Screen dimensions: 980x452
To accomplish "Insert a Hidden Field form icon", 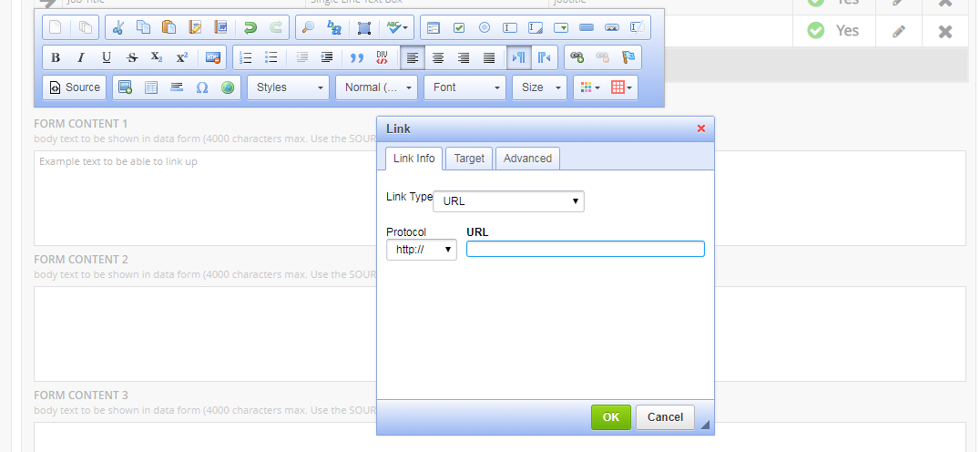I will coord(637,27).
